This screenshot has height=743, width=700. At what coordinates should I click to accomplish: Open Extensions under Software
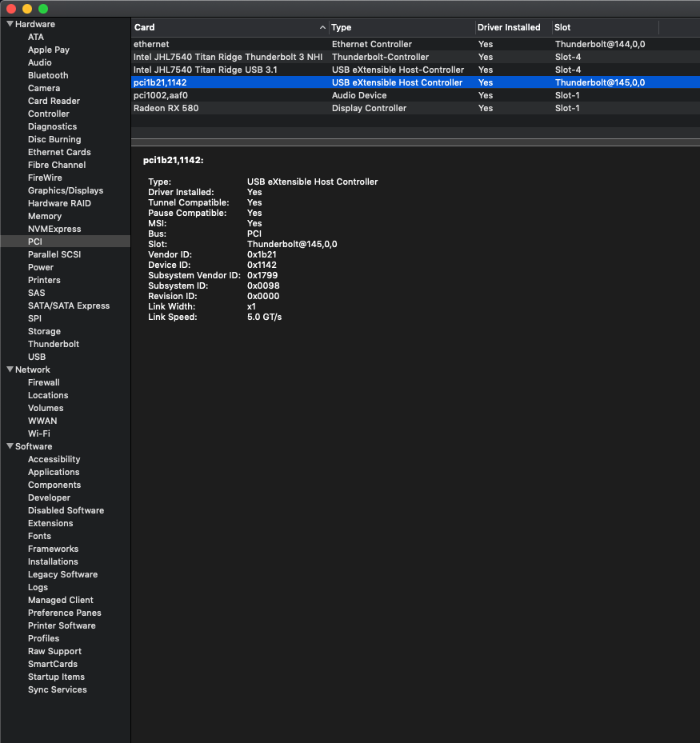(x=50, y=523)
